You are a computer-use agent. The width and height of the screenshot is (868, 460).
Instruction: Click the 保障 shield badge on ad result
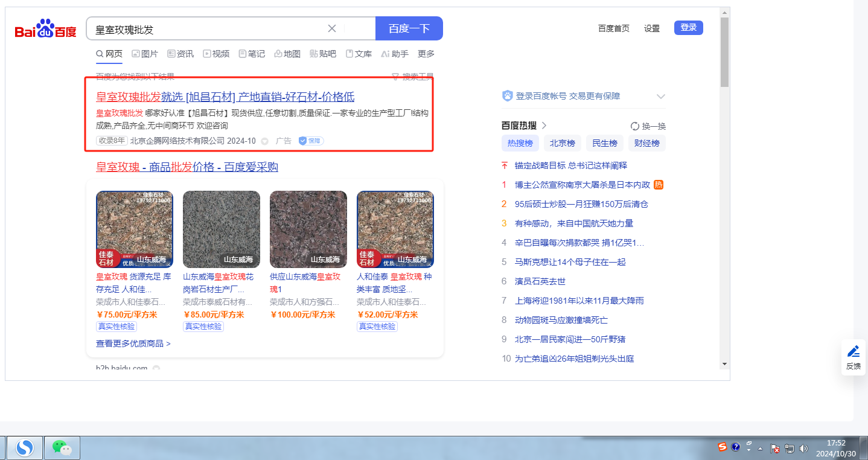click(311, 141)
